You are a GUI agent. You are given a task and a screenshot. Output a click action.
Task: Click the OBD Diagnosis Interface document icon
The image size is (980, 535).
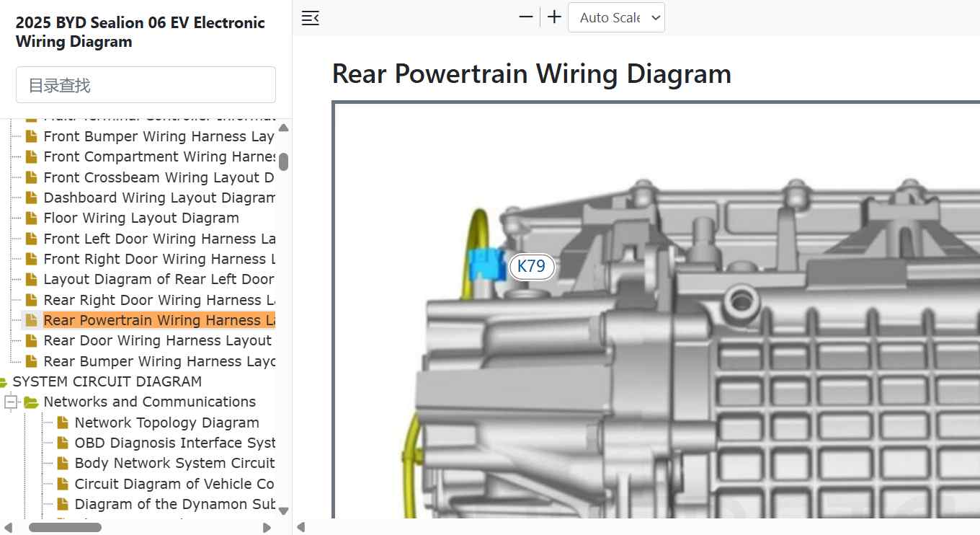pos(63,443)
